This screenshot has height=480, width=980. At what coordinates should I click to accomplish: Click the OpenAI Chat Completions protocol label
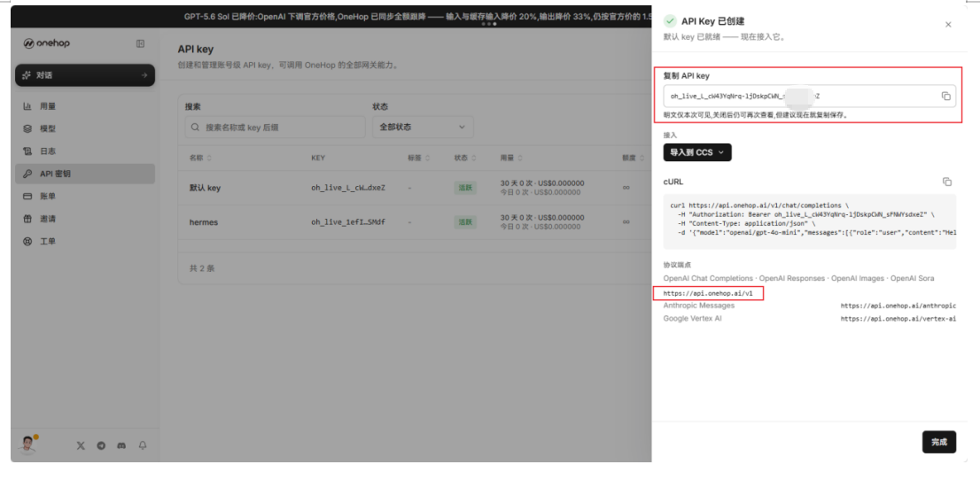(x=709, y=277)
